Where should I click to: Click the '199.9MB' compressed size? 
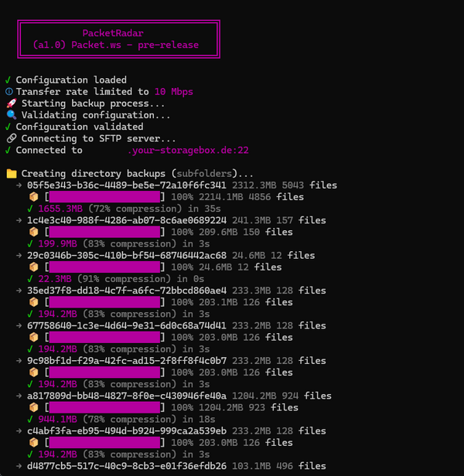pyautogui.click(x=57, y=243)
